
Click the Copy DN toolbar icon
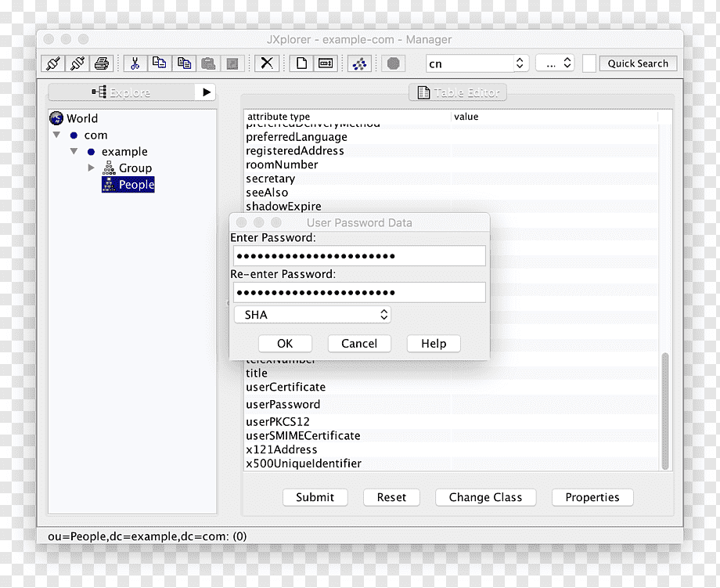[x=160, y=63]
